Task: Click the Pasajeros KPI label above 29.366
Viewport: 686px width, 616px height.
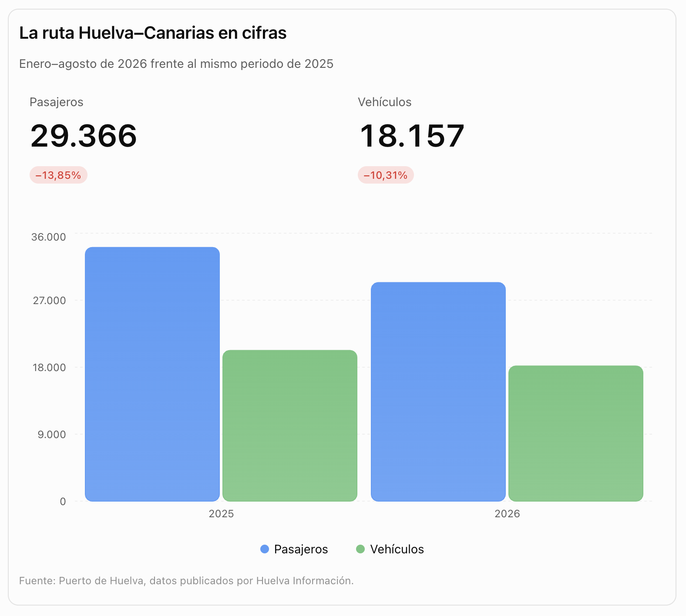Action: (x=56, y=102)
